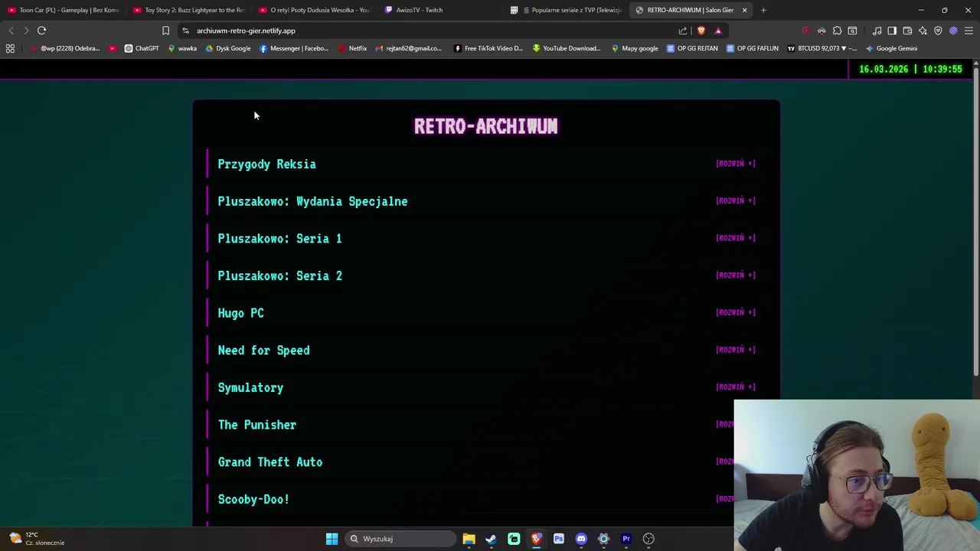Open Photoshop from the taskbar
This screenshot has width=980, height=551.
[559, 539]
